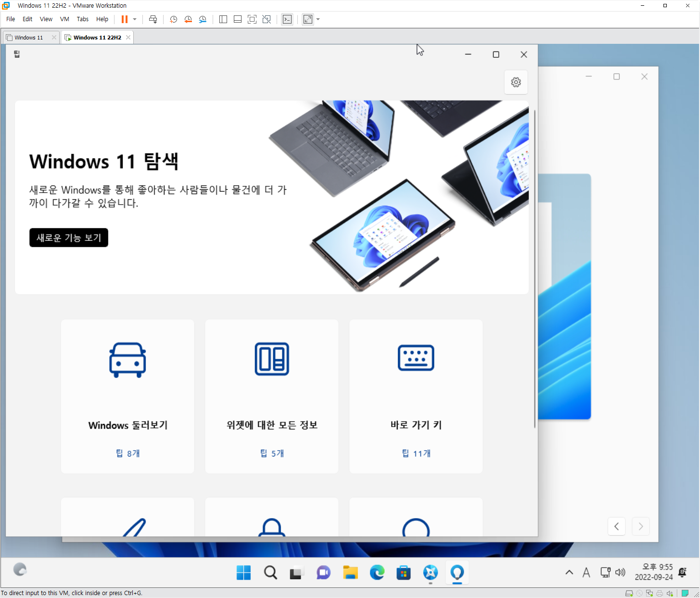The height and width of the screenshot is (598, 700).
Task: Open the File menu
Action: 11,19
